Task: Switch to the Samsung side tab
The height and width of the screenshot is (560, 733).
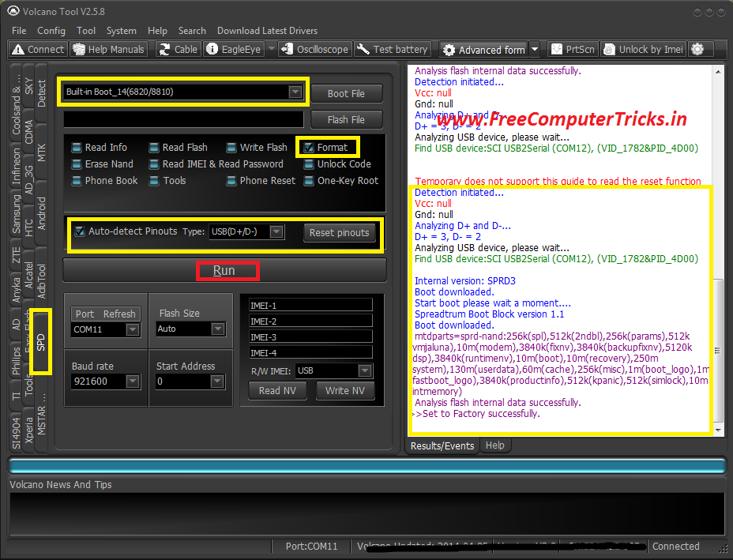Action: pyautogui.click(x=17, y=214)
